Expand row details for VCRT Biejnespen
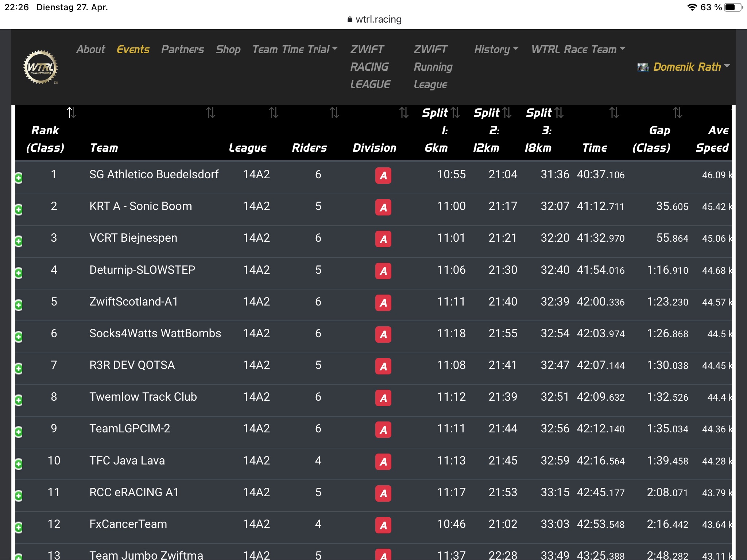This screenshot has width=747, height=560. (19, 241)
